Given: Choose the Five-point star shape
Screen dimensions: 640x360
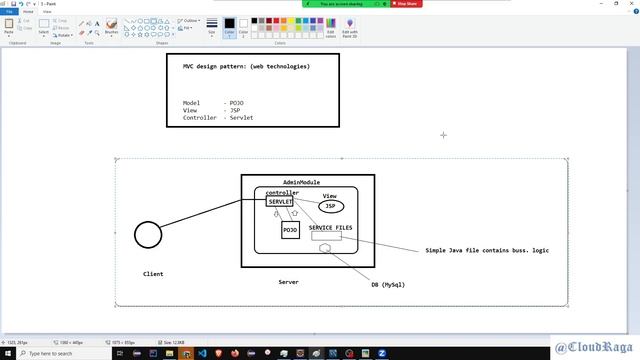Looking at the screenshot, I should 140,35.
